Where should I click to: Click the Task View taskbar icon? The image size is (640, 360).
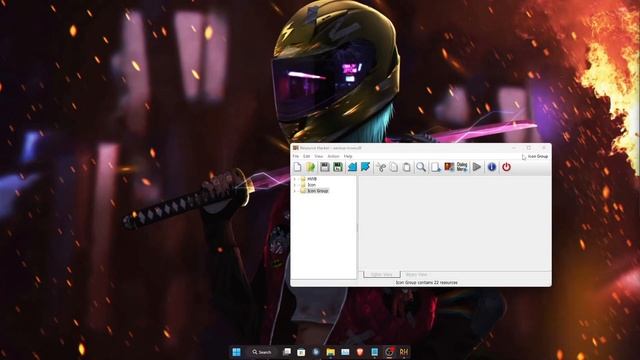(x=287, y=352)
